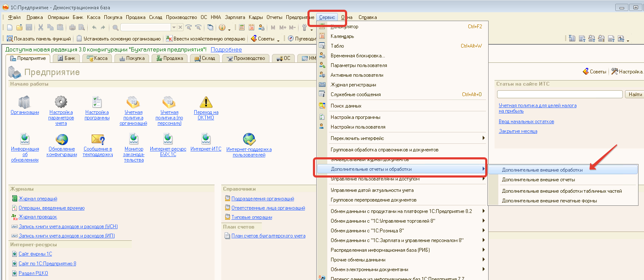This screenshot has height=280, width=644.
Task: Open the Справка menu
Action: click(367, 17)
